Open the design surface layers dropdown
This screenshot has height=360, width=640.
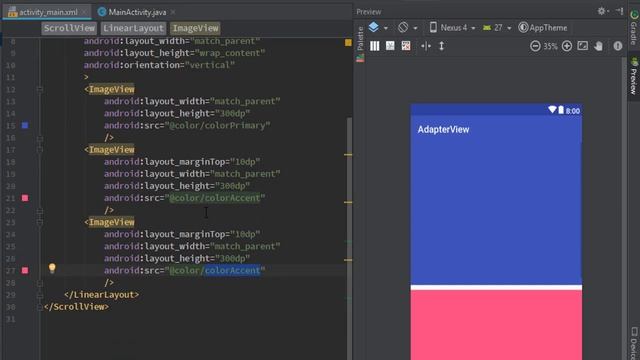(378, 28)
